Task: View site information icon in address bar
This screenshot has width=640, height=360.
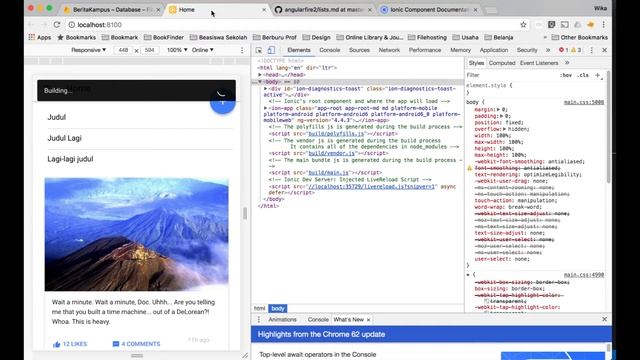Action: click(x=71, y=25)
